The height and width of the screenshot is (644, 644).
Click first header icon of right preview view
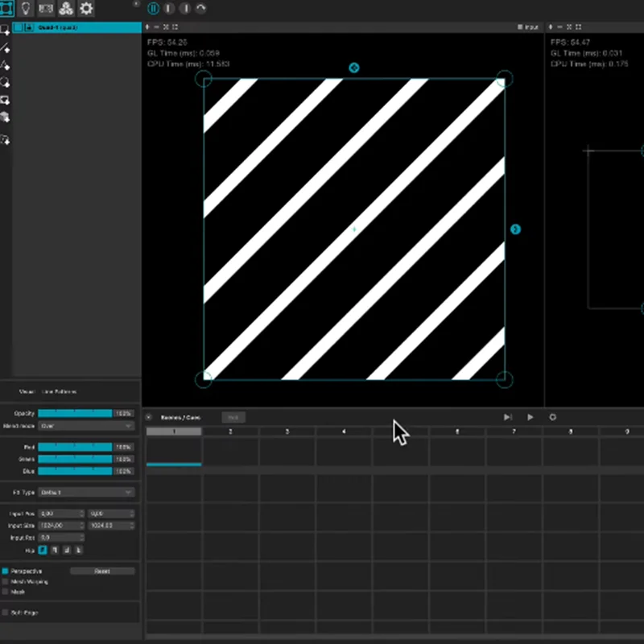551,27
